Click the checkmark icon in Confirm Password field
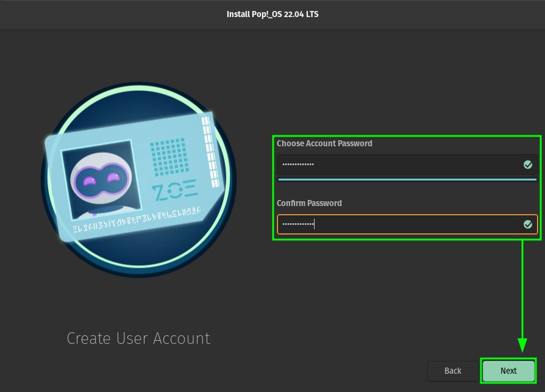Image resolution: width=545 pixels, height=392 pixels. pyautogui.click(x=527, y=224)
